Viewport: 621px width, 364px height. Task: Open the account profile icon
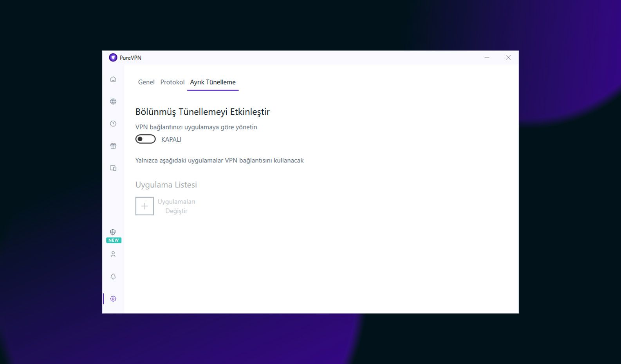coord(113,254)
